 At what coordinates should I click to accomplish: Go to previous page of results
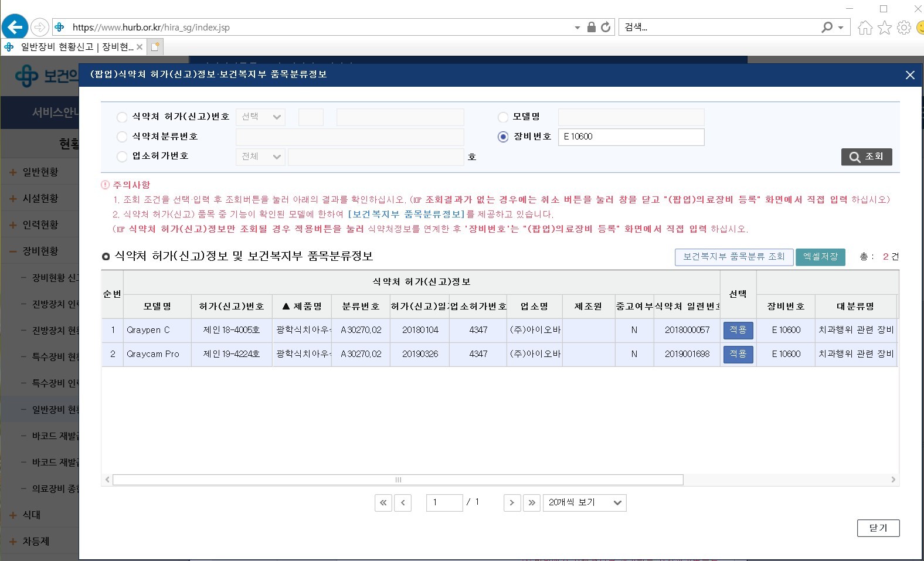tap(403, 502)
